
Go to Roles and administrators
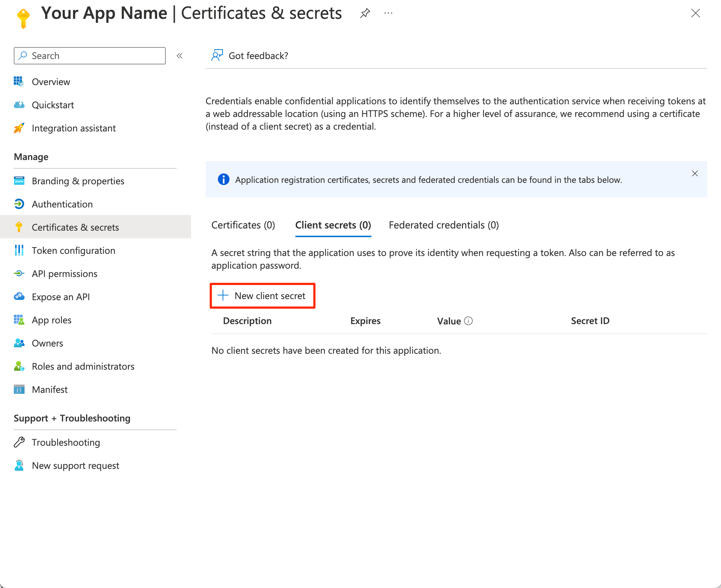click(x=83, y=366)
